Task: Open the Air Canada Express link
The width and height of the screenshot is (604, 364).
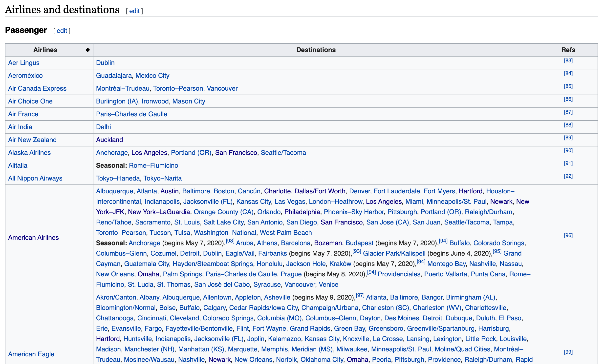Action: (37, 88)
